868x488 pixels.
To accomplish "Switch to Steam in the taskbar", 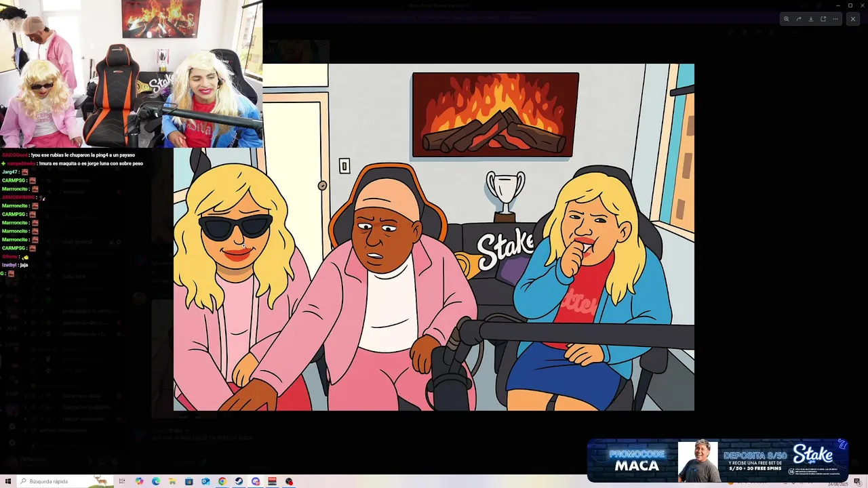I will [x=239, y=481].
